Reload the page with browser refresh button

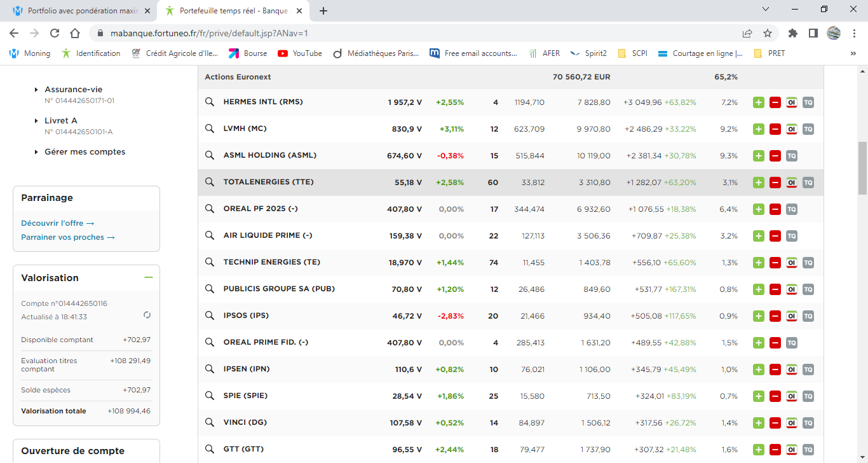click(55, 33)
